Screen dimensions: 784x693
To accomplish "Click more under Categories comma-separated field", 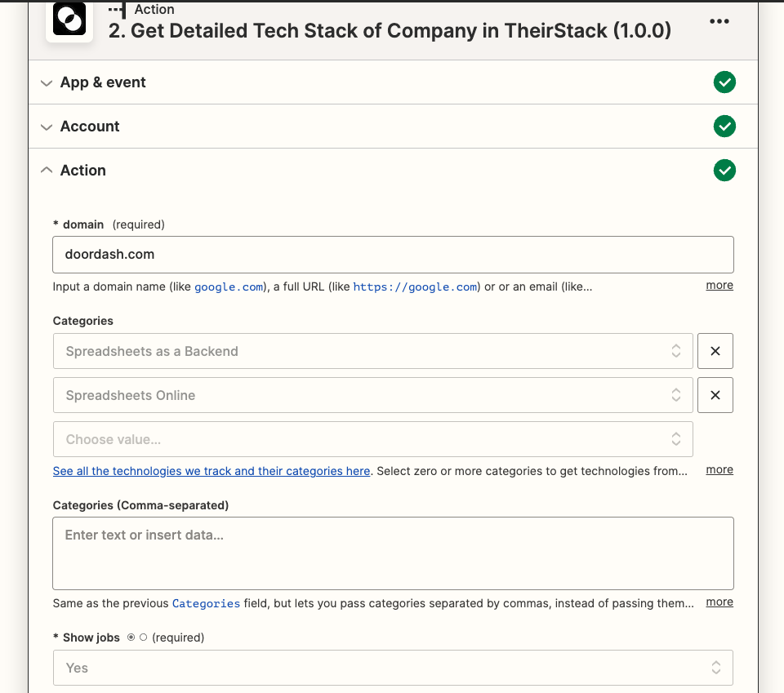I will click(719, 602).
